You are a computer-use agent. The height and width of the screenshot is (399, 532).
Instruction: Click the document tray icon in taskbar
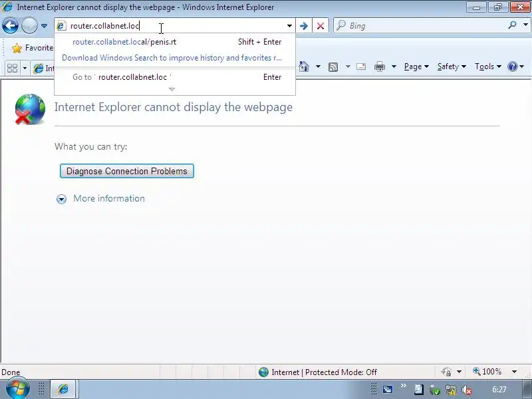(419, 389)
